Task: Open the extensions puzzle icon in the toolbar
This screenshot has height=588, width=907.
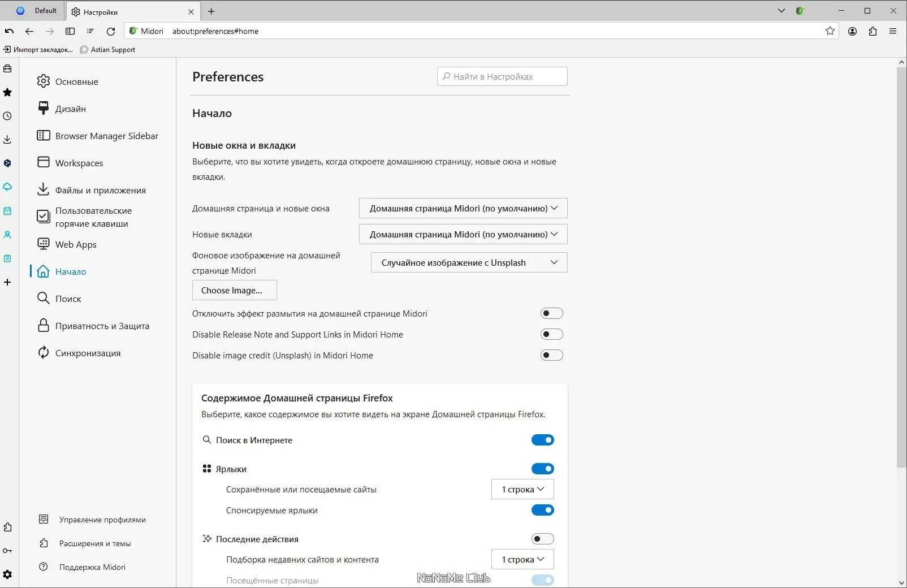Action: pos(873,31)
